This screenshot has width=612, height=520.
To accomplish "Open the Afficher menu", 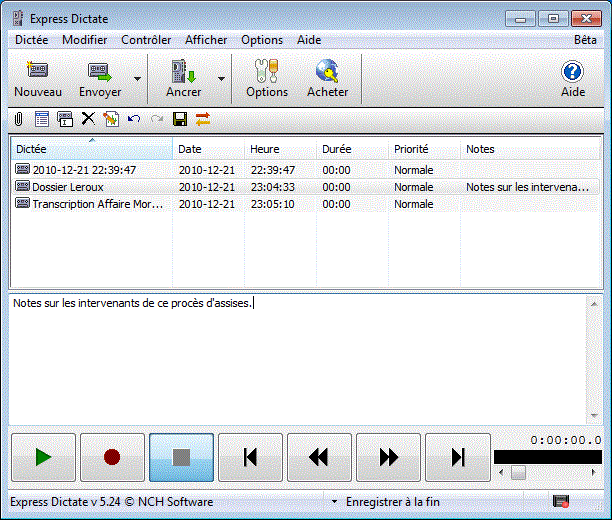I will click(206, 40).
